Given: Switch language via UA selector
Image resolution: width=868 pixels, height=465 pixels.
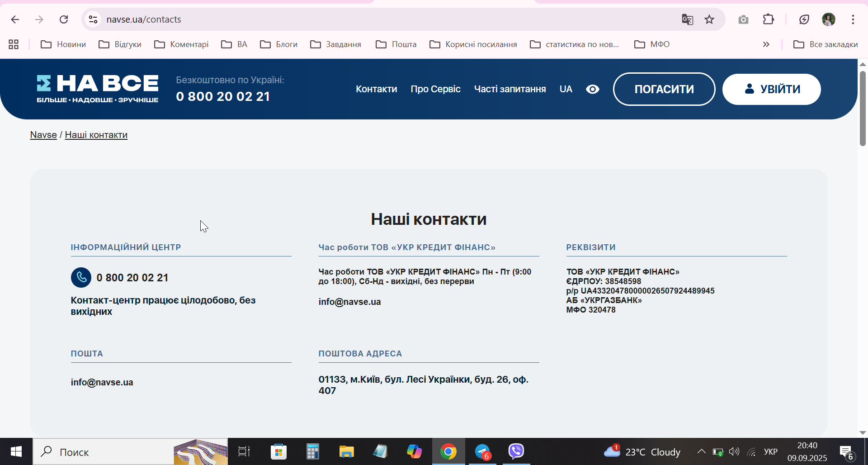Looking at the screenshot, I should click(x=566, y=89).
